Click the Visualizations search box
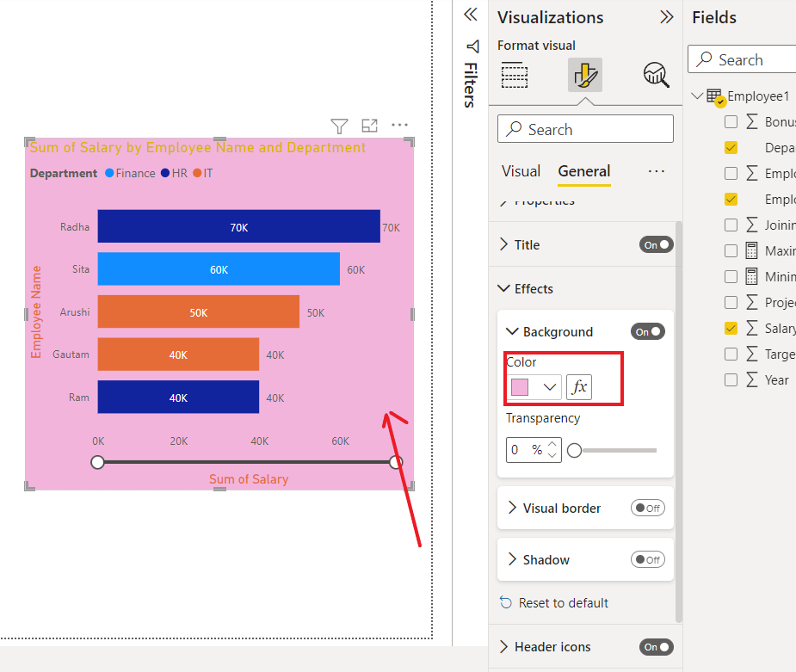The height and width of the screenshot is (672, 796). pos(585,129)
